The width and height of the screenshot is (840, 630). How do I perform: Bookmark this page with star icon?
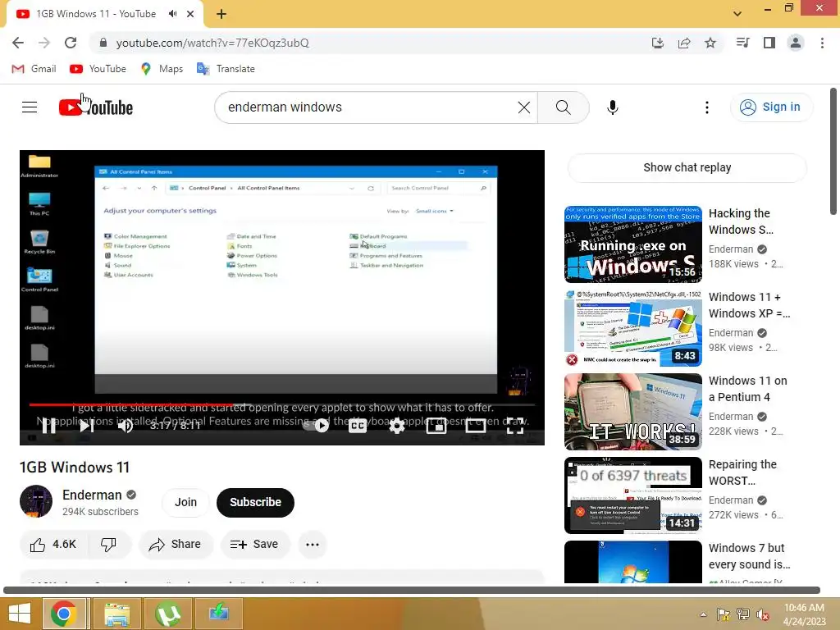(x=710, y=43)
